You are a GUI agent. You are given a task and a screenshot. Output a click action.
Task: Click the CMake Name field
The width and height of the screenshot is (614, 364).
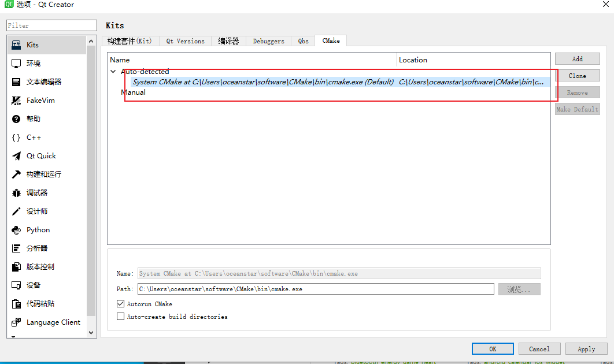pos(339,273)
